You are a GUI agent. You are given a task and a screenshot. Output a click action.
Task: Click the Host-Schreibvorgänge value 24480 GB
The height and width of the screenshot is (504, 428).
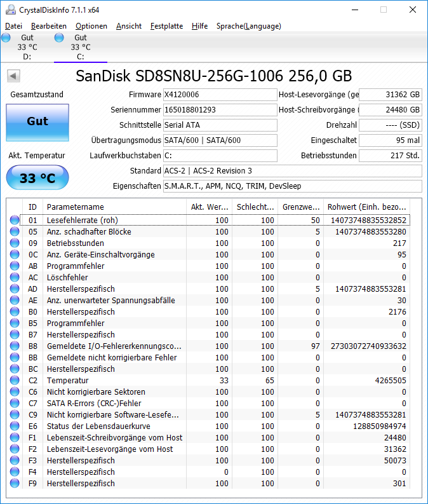click(x=391, y=110)
